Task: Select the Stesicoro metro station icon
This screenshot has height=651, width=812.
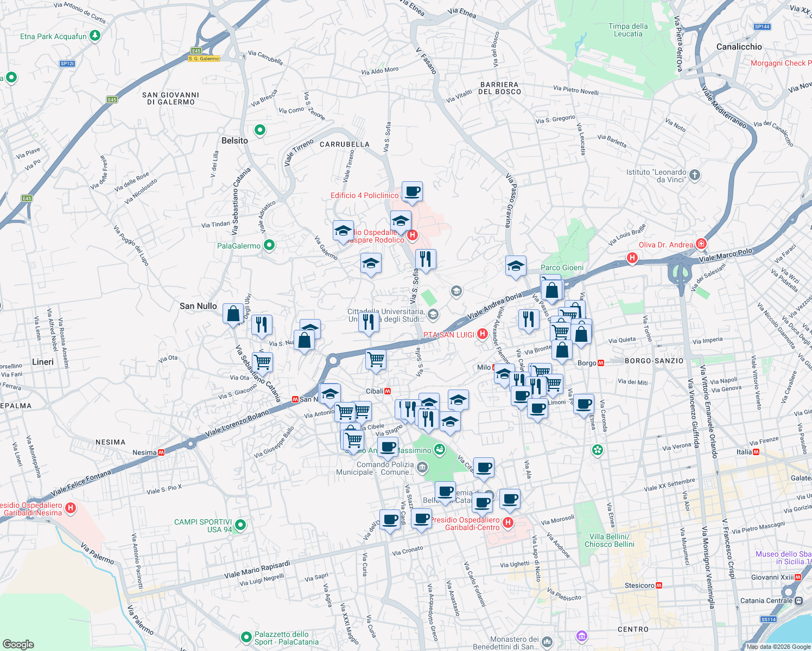Action: click(x=659, y=585)
